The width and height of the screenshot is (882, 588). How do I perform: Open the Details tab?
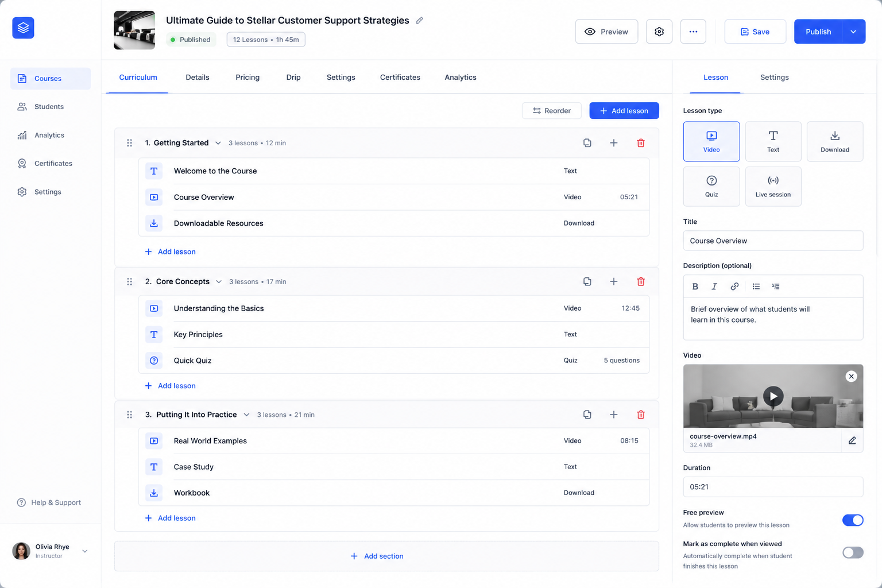(198, 78)
